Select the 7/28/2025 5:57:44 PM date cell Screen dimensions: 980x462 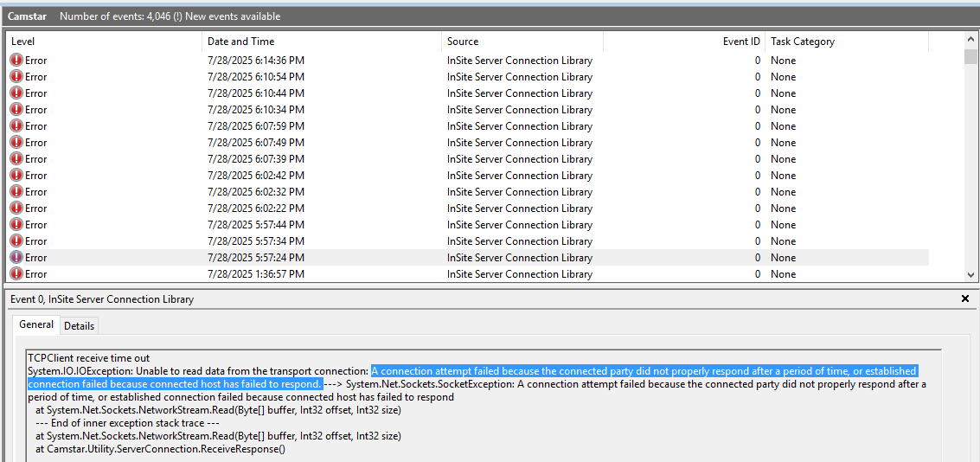tap(256, 224)
